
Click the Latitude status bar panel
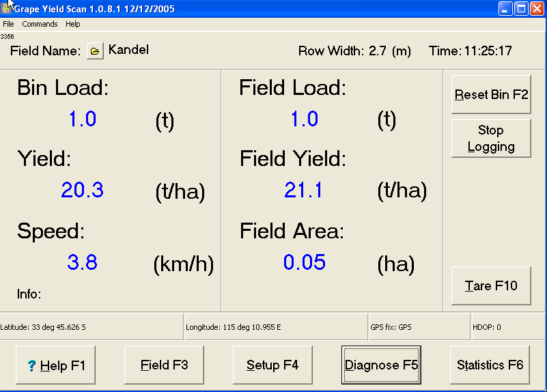[92, 327]
